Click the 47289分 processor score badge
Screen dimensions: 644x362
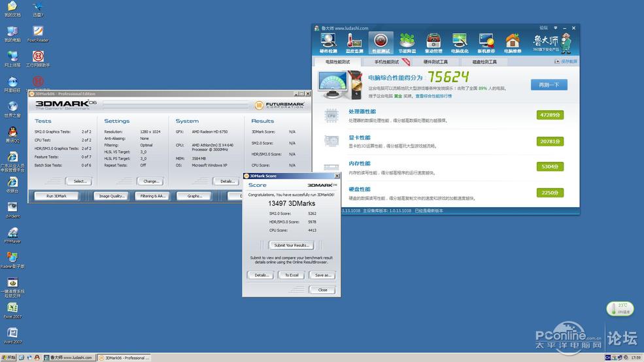550,115
